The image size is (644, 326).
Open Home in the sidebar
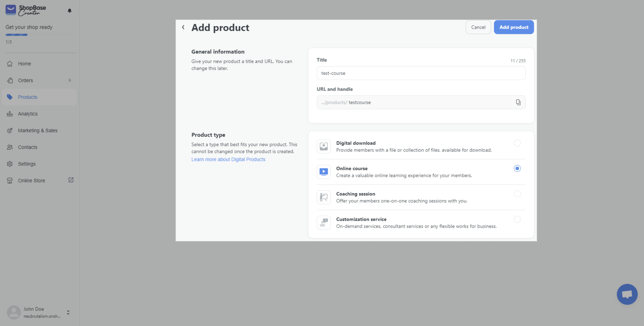click(39, 64)
